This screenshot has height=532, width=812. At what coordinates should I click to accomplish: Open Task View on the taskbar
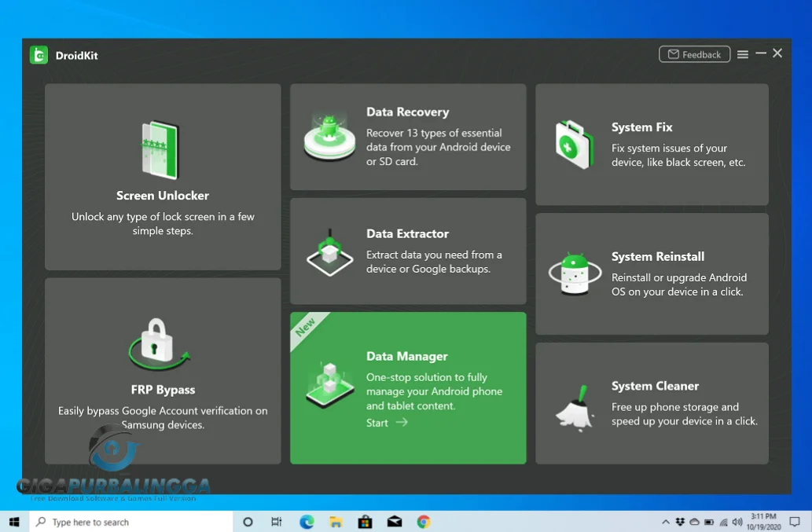(277, 522)
